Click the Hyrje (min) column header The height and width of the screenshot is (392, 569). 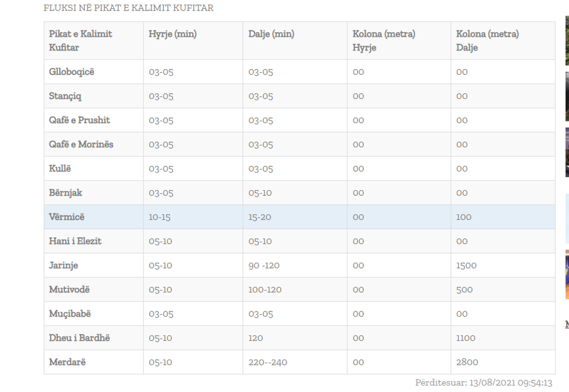172,34
